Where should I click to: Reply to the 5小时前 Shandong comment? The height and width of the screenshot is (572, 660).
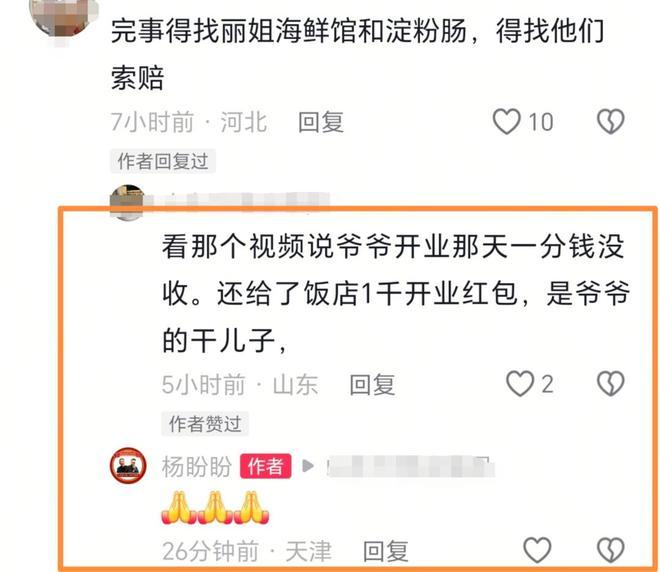click(372, 384)
